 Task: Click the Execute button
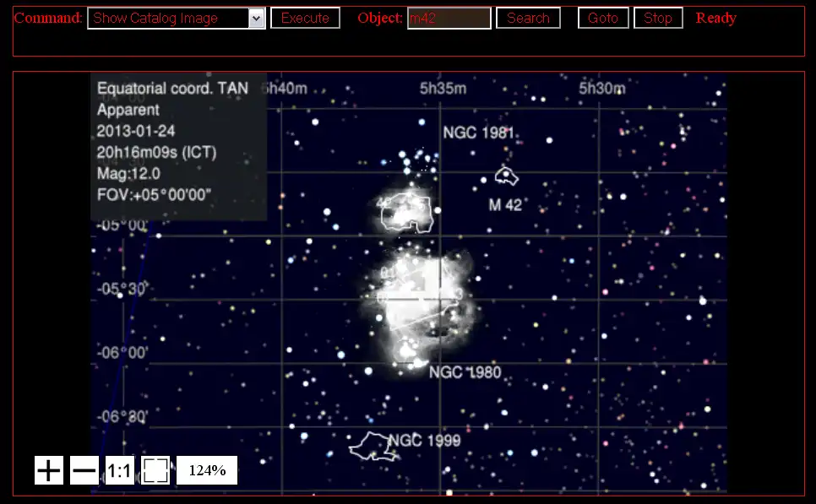(306, 19)
